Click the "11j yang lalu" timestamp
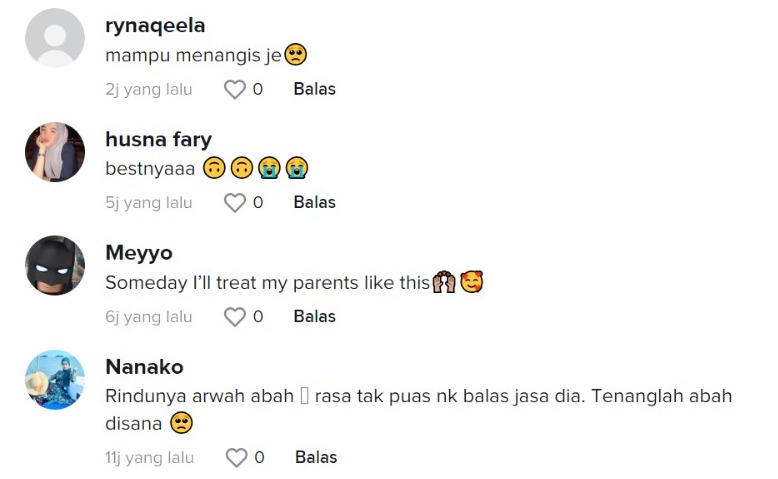This screenshot has height=479, width=778. click(x=150, y=457)
